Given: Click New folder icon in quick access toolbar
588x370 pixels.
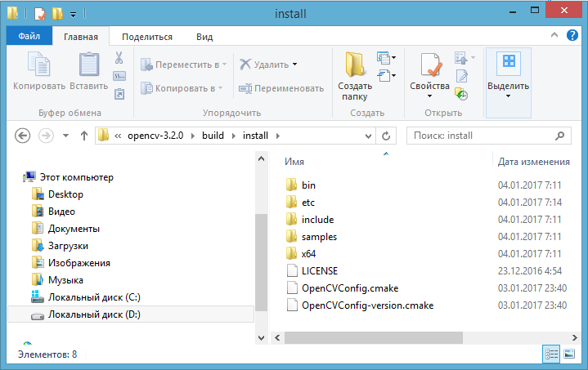Looking at the screenshot, I should coord(57,14).
